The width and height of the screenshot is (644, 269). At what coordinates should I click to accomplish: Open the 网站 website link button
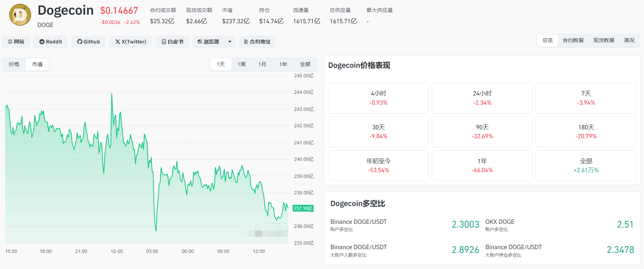tap(16, 42)
